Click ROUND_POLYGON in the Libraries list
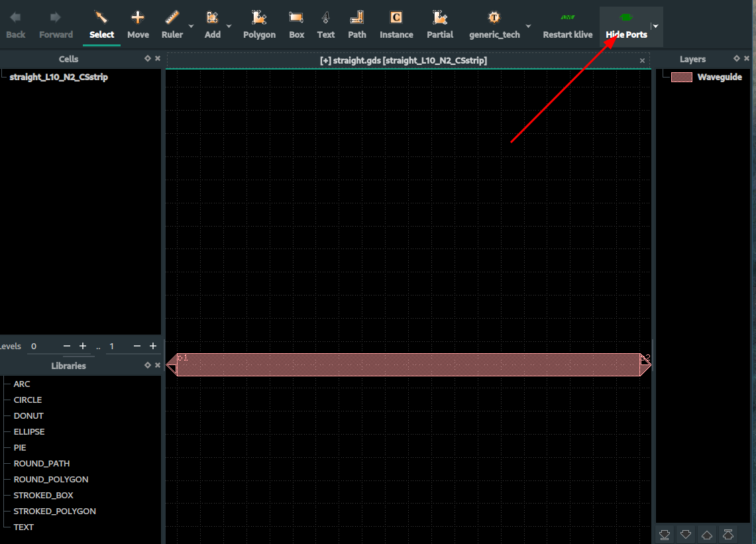The image size is (756, 544). click(50, 479)
